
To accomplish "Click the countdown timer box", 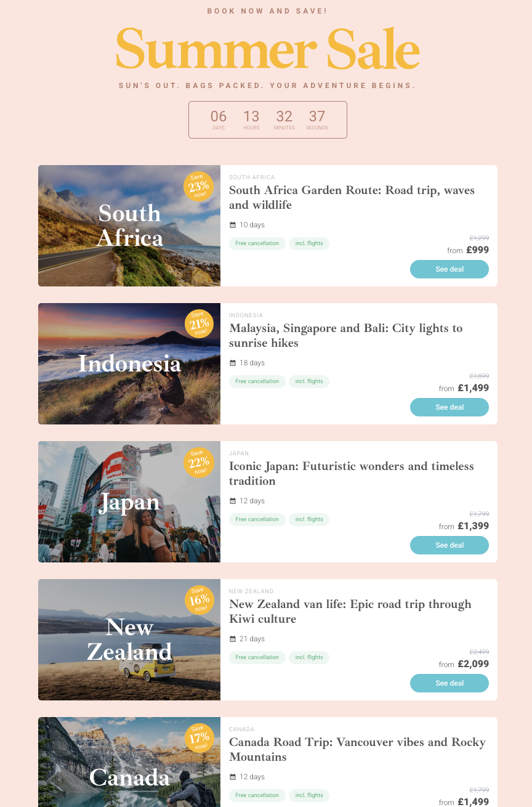I will (x=268, y=120).
